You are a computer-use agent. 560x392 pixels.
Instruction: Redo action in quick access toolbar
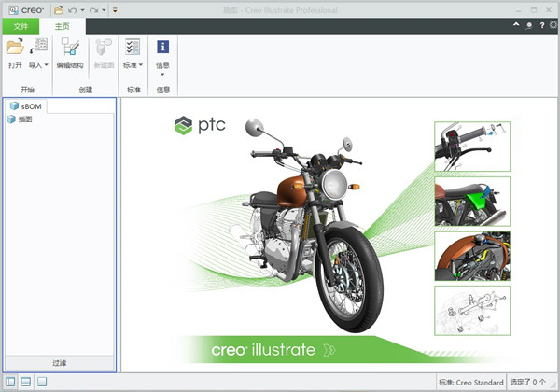pos(94,10)
